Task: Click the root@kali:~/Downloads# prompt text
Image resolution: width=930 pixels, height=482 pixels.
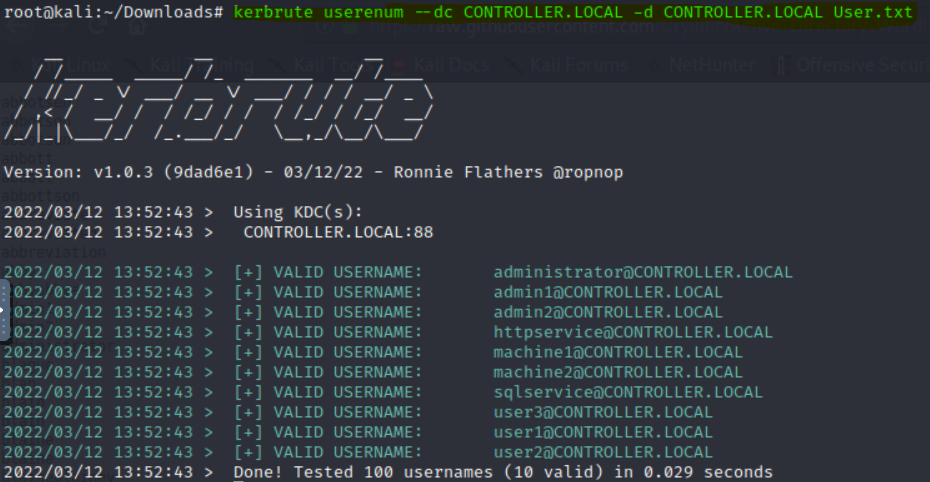Action: (x=114, y=12)
